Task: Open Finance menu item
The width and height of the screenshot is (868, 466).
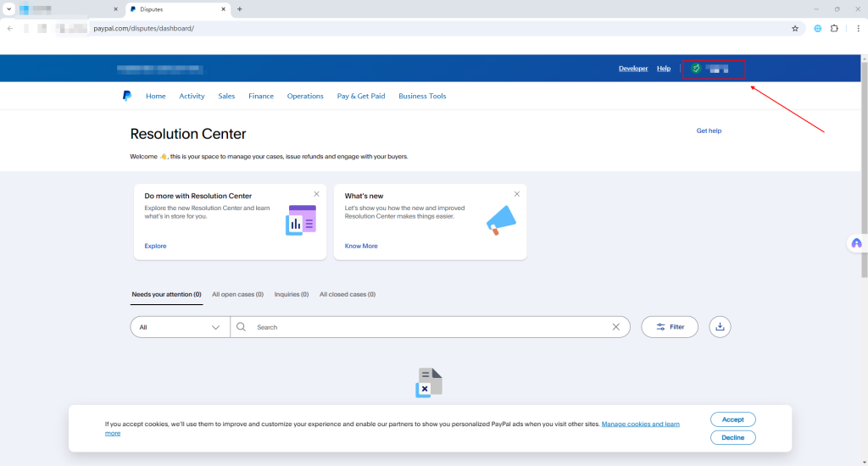Action: click(261, 97)
